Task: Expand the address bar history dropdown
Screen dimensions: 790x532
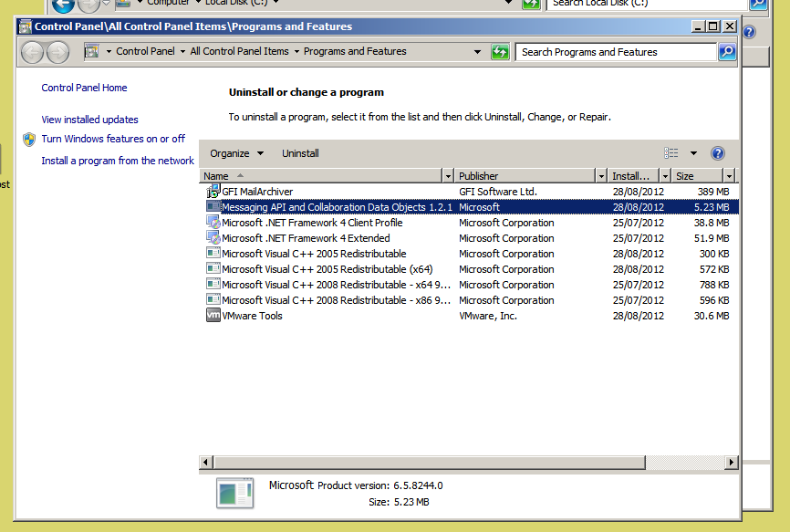Action: coord(477,51)
